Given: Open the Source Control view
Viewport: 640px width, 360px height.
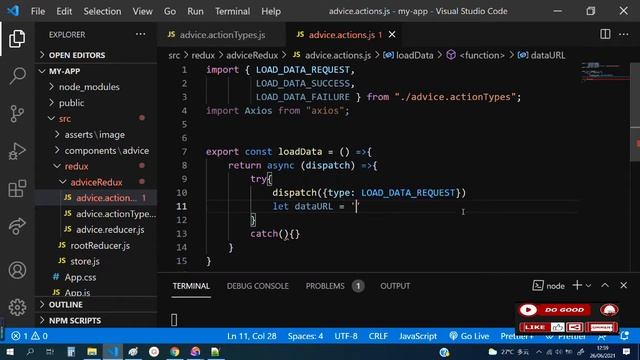Looking at the screenshot, I should [17, 113].
